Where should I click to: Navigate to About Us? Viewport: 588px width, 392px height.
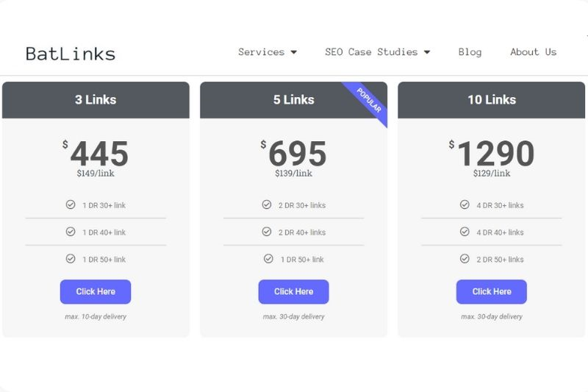533,52
